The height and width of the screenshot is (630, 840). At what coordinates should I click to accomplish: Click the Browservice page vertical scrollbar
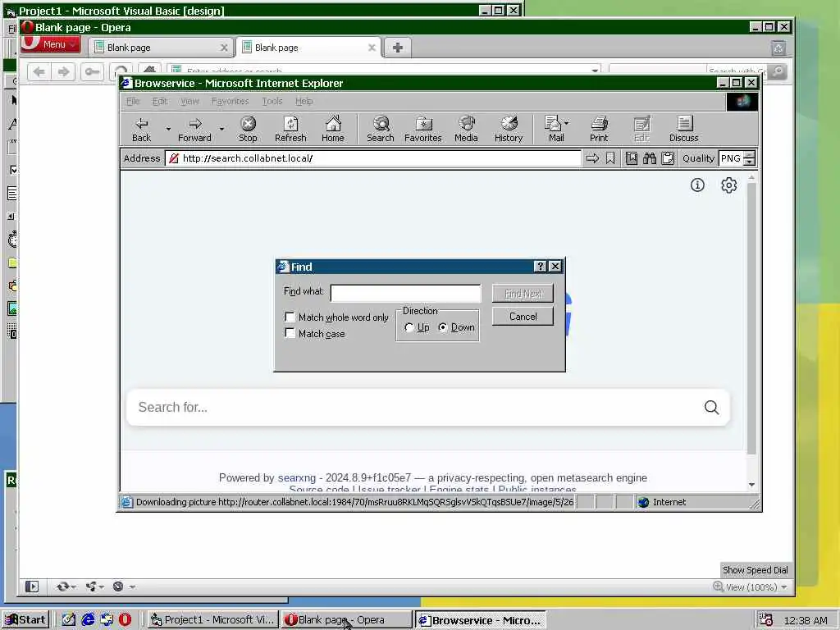pyautogui.click(x=751, y=318)
